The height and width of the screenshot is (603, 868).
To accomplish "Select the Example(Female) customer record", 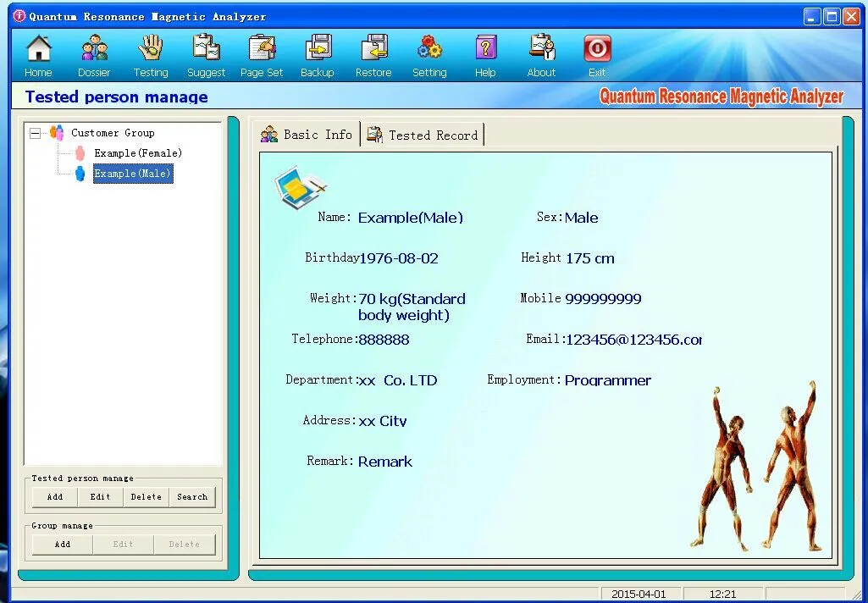I will (138, 152).
